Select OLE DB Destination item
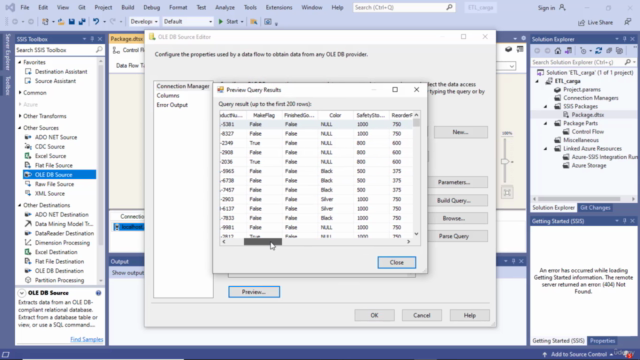640x360 pixels. coord(59,271)
